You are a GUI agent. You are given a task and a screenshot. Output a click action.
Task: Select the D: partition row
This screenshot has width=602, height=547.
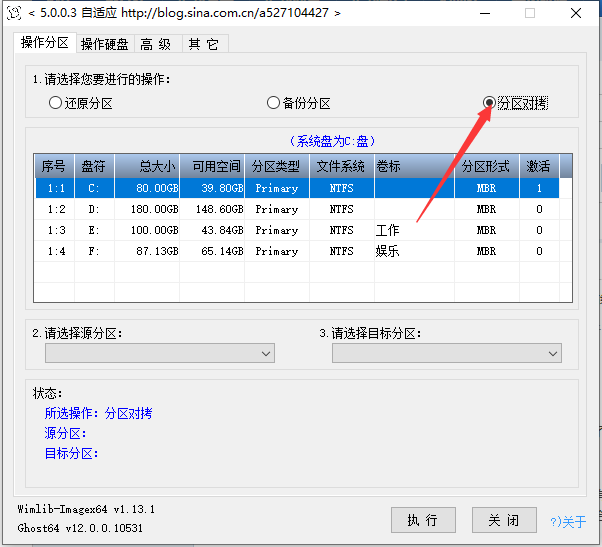[x=300, y=209]
